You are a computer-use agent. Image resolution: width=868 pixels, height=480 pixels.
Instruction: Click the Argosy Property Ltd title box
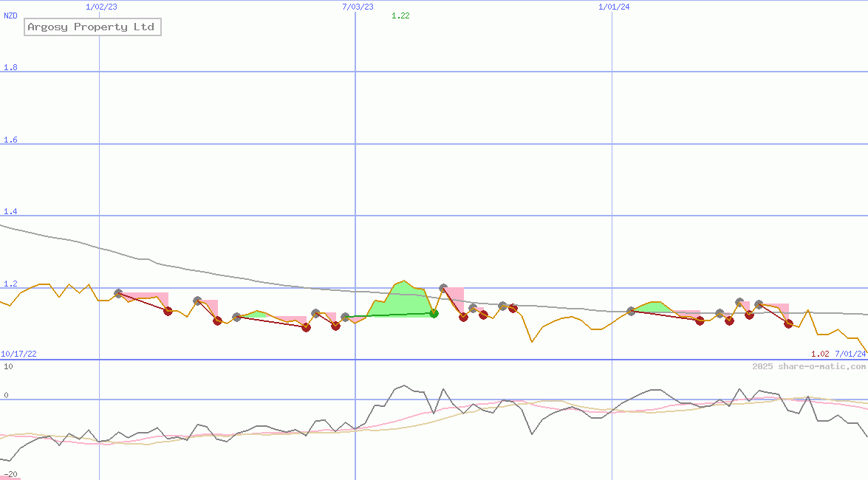point(92,27)
